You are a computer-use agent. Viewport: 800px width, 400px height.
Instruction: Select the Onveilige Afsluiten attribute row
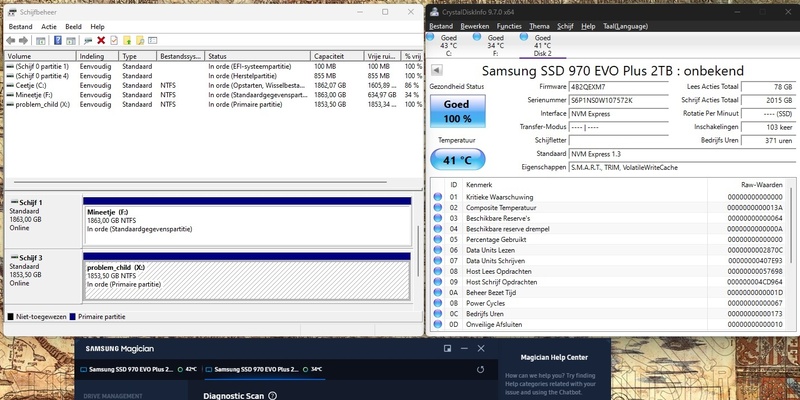point(609,324)
